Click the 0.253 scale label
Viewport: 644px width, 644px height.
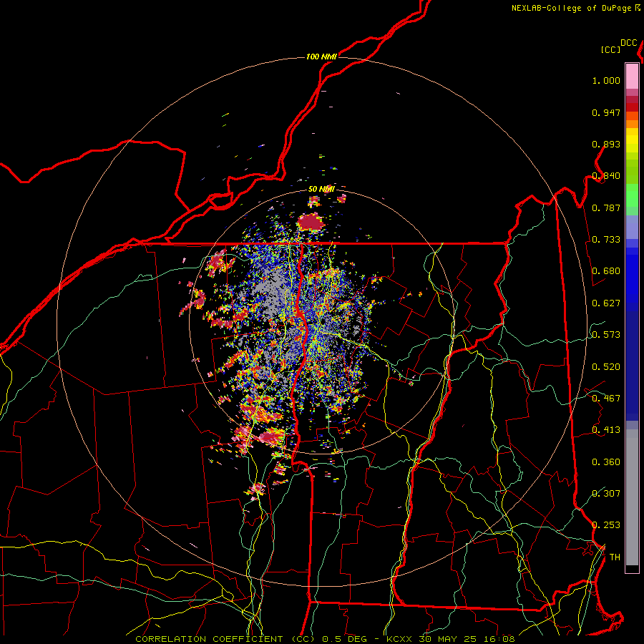tap(606, 525)
